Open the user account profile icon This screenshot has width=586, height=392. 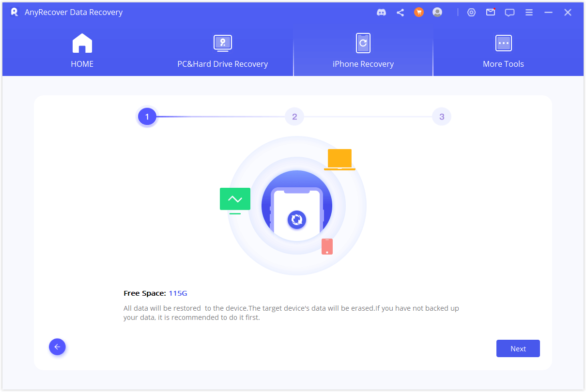[x=437, y=13]
